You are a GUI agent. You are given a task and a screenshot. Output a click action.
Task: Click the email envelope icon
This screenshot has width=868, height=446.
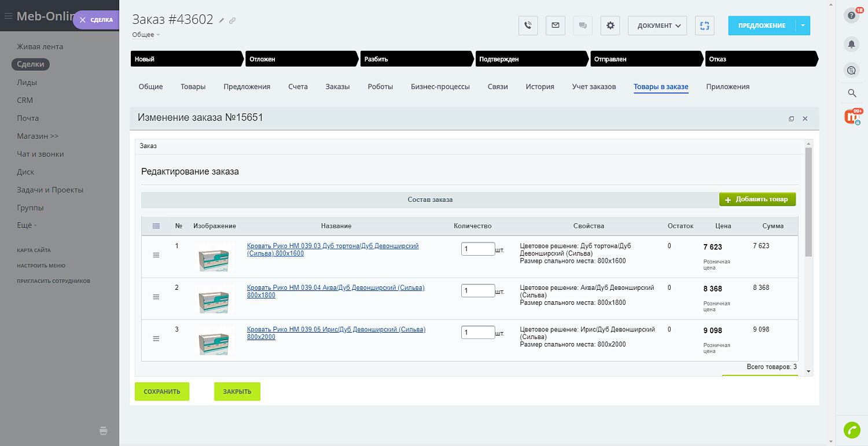[555, 25]
